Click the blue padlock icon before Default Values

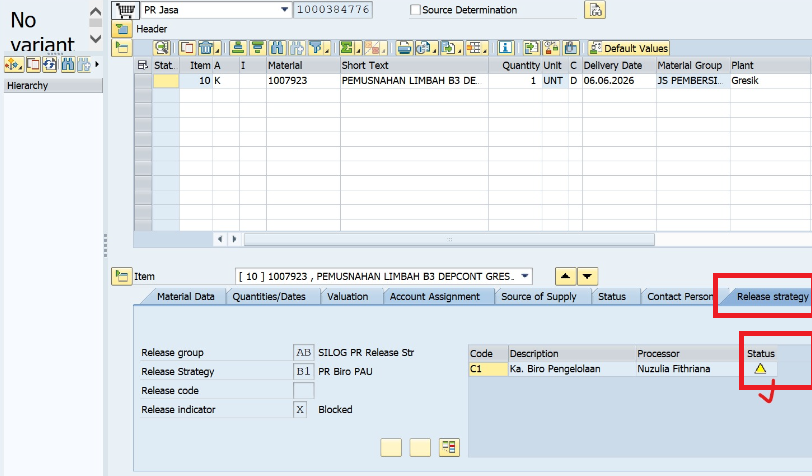click(x=571, y=48)
